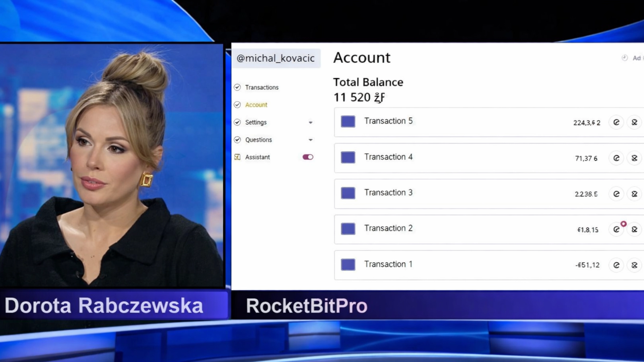Open the Transaction 5 entry

point(489,122)
